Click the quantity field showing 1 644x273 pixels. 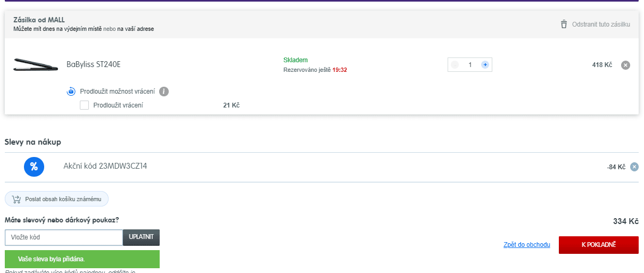pyautogui.click(x=470, y=65)
